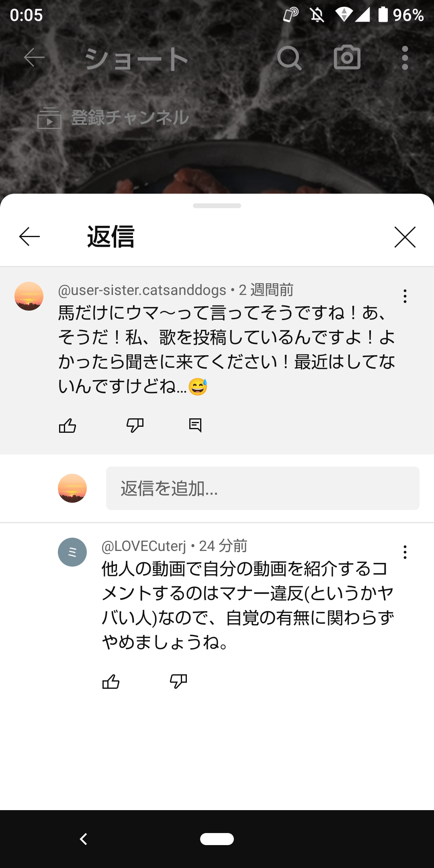The height and width of the screenshot is (868, 434).
Task: Tap reply icon under the top comment
Action: 195,425
